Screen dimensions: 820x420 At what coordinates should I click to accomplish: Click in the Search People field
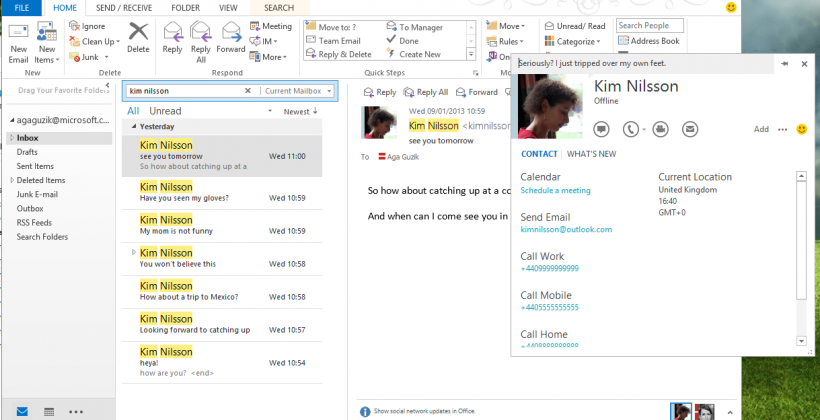[x=650, y=26]
